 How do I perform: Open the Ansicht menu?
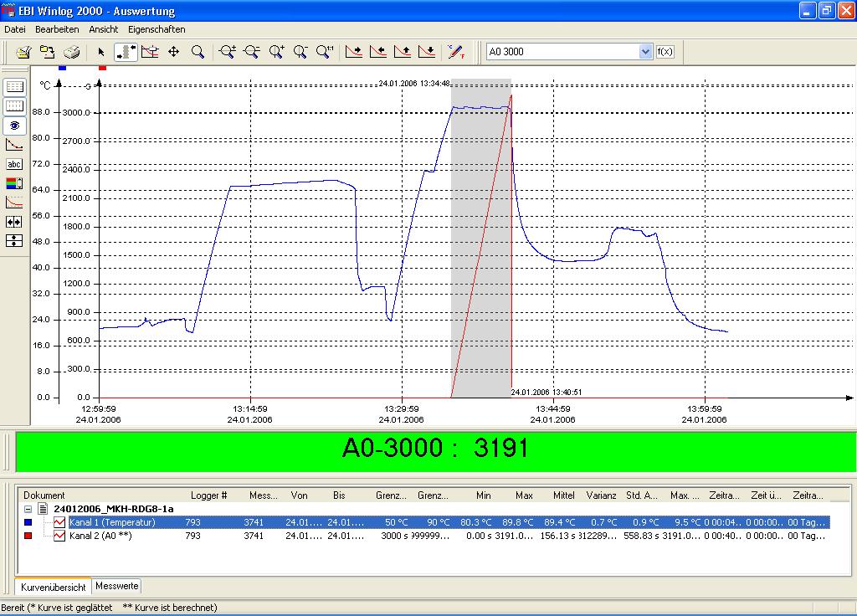click(x=103, y=29)
